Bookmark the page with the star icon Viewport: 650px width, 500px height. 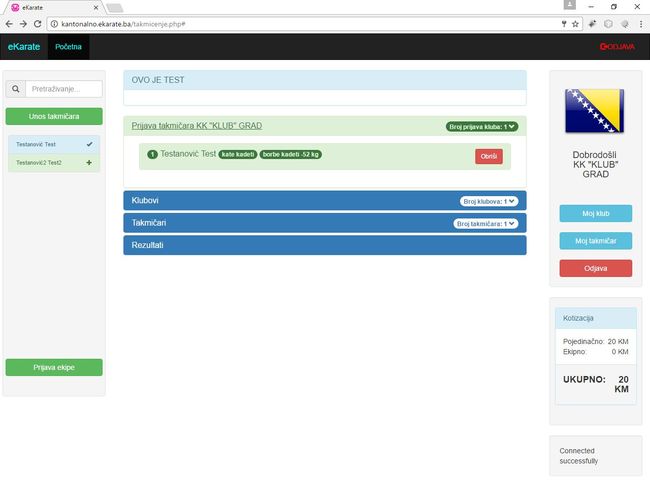coord(577,23)
